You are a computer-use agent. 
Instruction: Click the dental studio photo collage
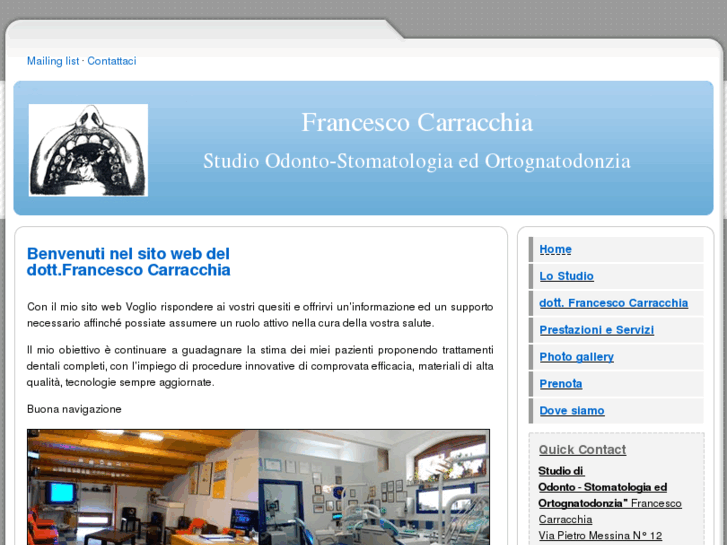tap(258, 487)
